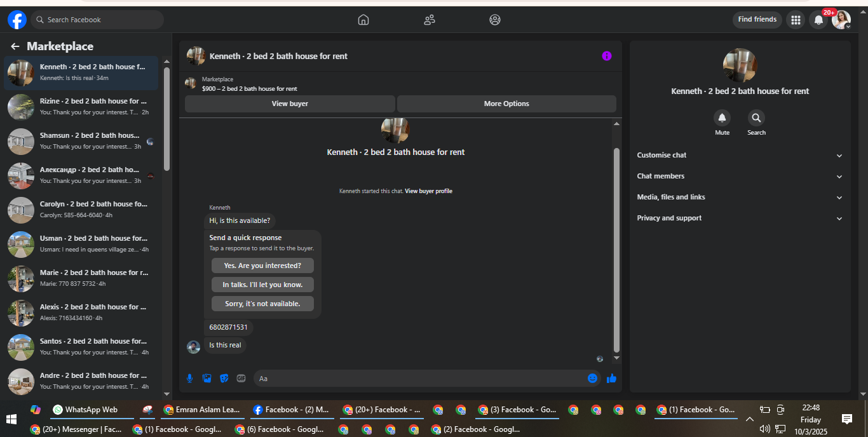This screenshot has height=437, width=868.
Task: Open the notifications bell
Action: pos(818,20)
